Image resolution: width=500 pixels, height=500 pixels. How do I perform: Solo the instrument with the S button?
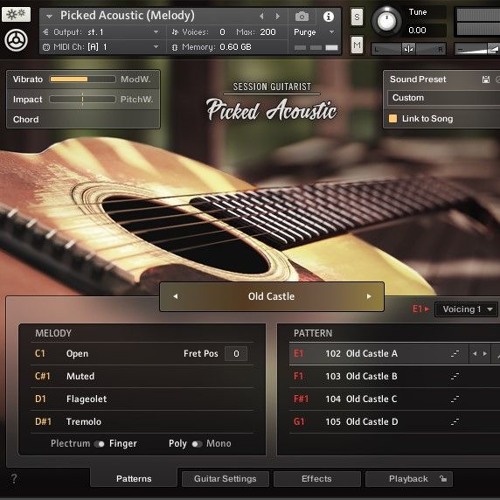[x=357, y=17]
